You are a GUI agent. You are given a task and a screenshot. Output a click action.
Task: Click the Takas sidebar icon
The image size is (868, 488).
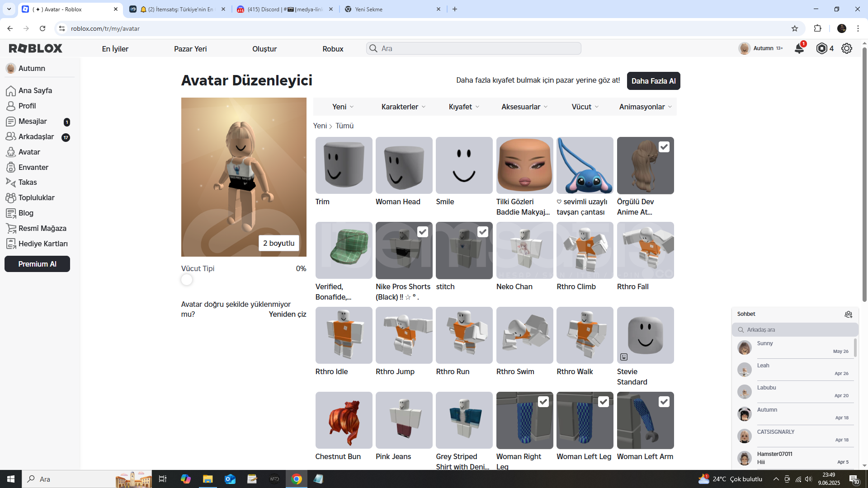(x=11, y=182)
